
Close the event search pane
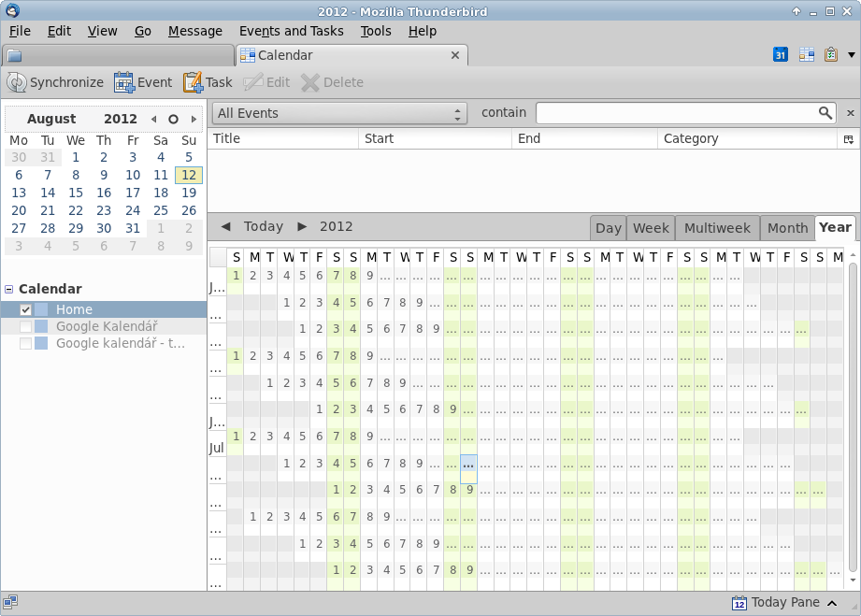(x=851, y=113)
